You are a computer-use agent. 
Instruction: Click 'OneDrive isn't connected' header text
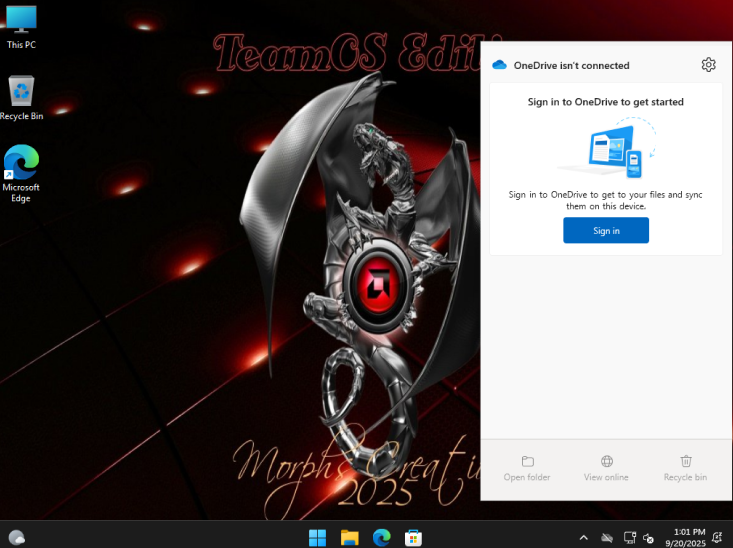(571, 65)
